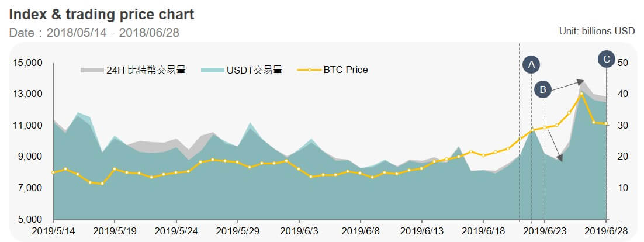Click the circled C marker
Screen dimensions: 644x242
[607, 59]
